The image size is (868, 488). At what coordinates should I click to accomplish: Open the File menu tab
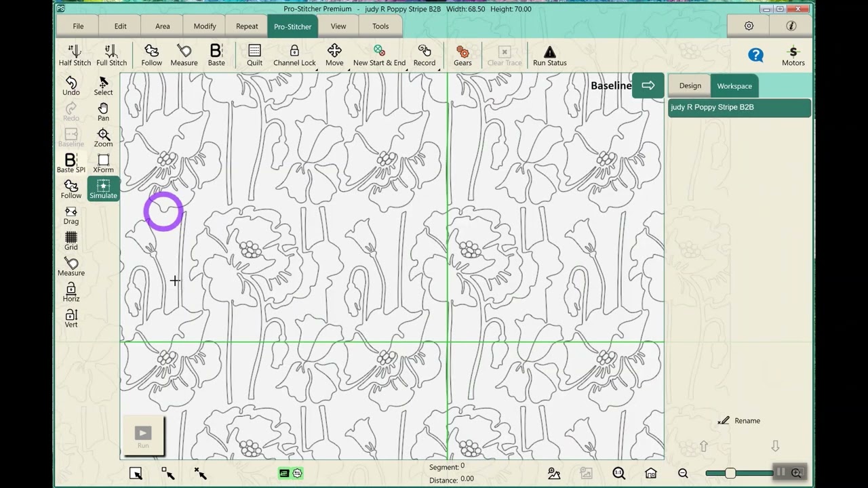click(x=78, y=26)
